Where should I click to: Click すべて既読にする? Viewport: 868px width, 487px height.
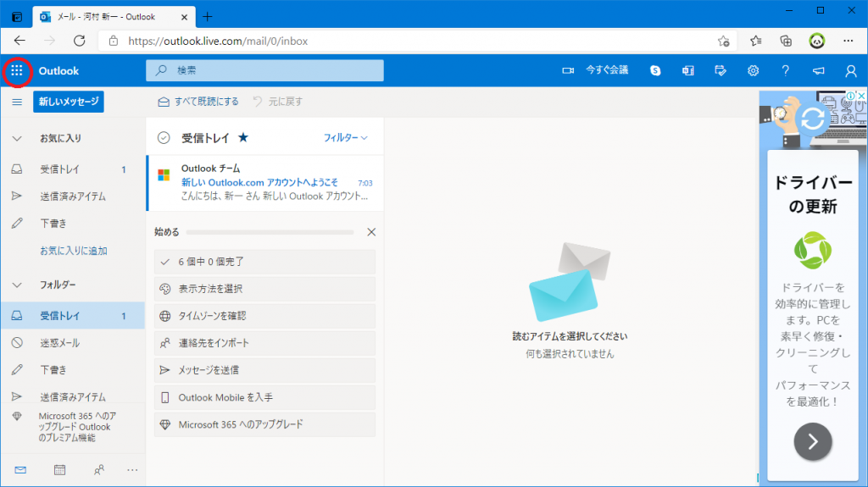coord(198,102)
